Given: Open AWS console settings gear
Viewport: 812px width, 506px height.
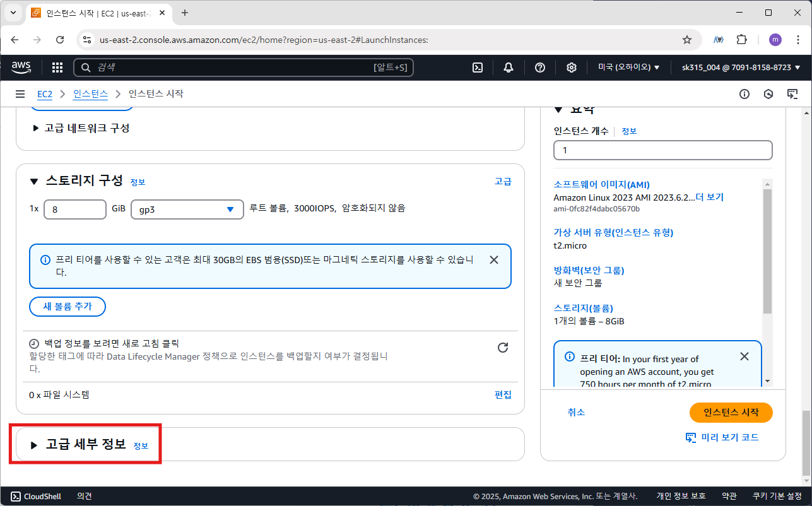Looking at the screenshot, I should [x=572, y=68].
